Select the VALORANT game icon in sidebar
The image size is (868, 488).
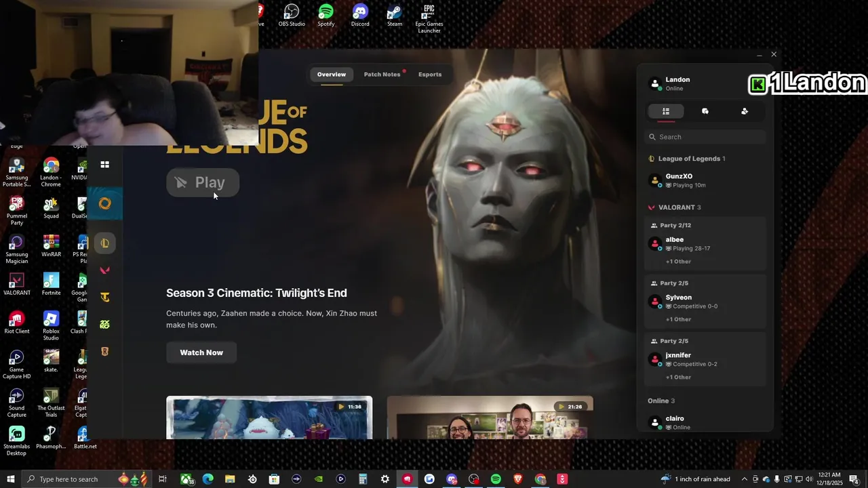pos(105,270)
